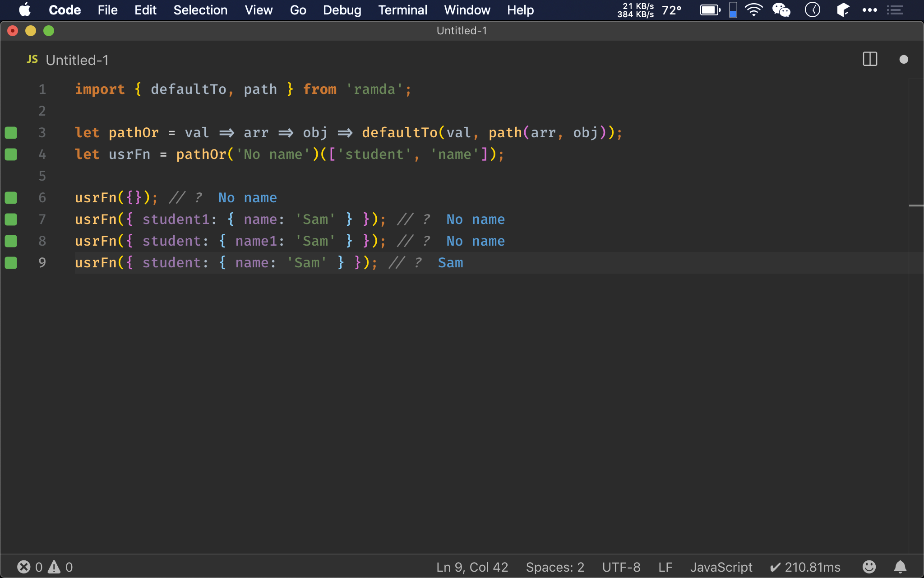Viewport: 924px width, 578px height.
Task: Open the battery status menu
Action: coord(710,10)
